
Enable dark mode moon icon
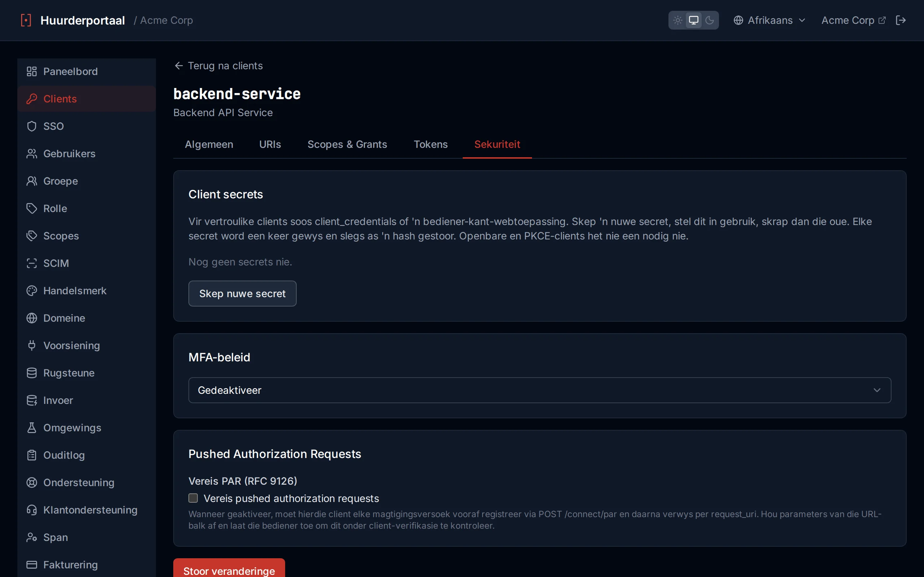[x=709, y=20]
